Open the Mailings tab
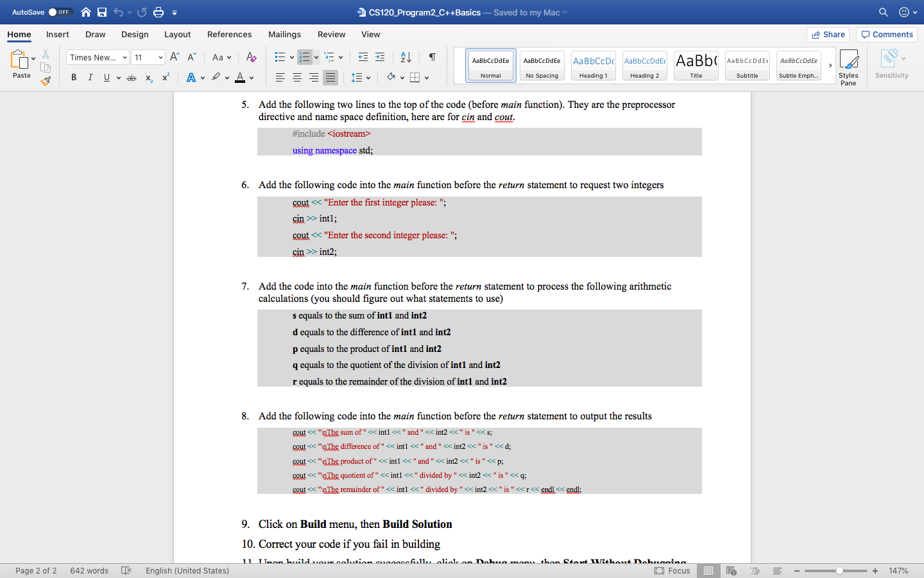 pos(284,35)
